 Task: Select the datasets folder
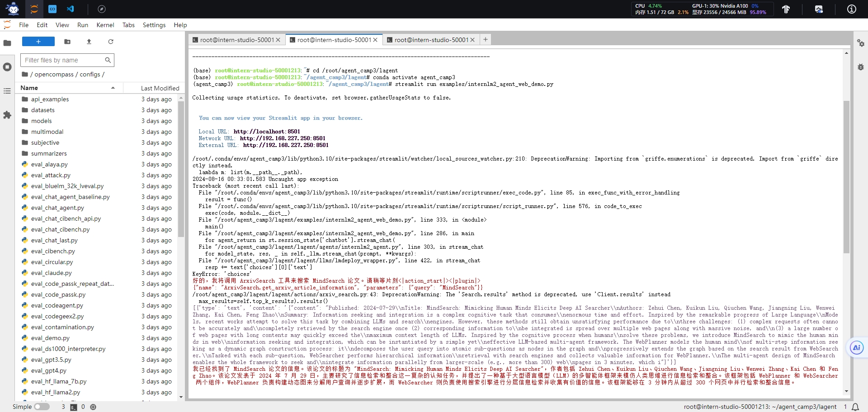99,110
